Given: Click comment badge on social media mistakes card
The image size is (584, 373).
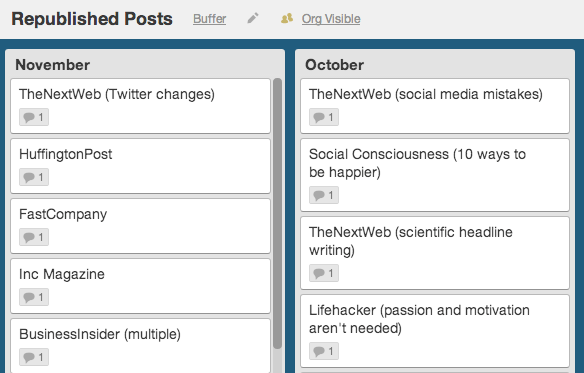Looking at the screenshot, I should [x=324, y=117].
